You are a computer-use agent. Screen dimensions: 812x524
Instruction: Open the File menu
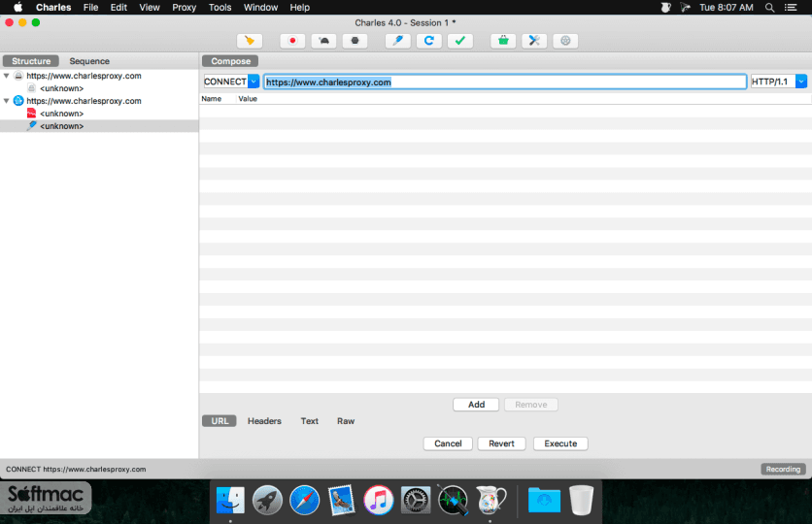coord(90,7)
